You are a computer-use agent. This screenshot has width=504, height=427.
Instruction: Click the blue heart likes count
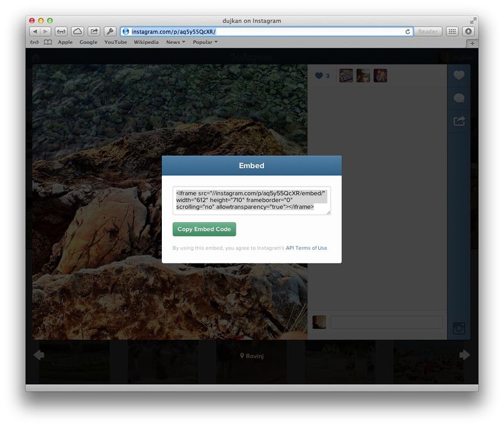pyautogui.click(x=322, y=76)
